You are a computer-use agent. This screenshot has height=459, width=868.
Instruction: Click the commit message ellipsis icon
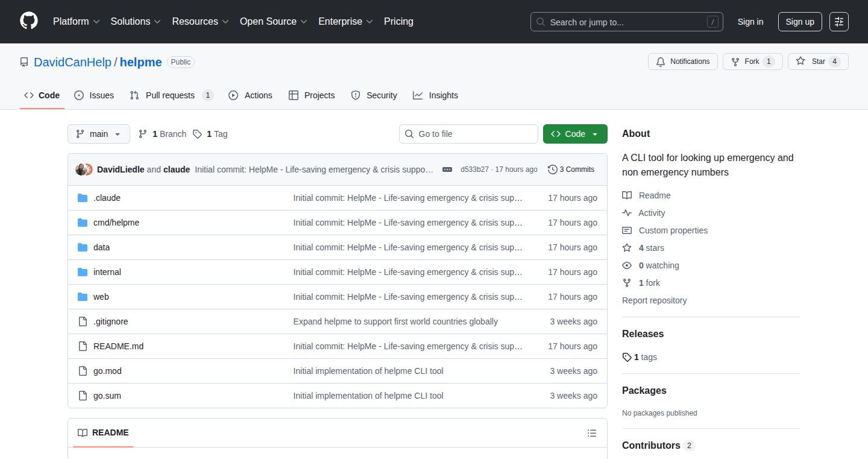(x=447, y=169)
